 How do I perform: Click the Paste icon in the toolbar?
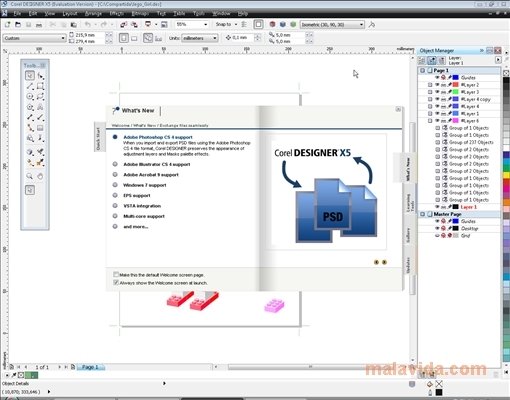point(74,25)
